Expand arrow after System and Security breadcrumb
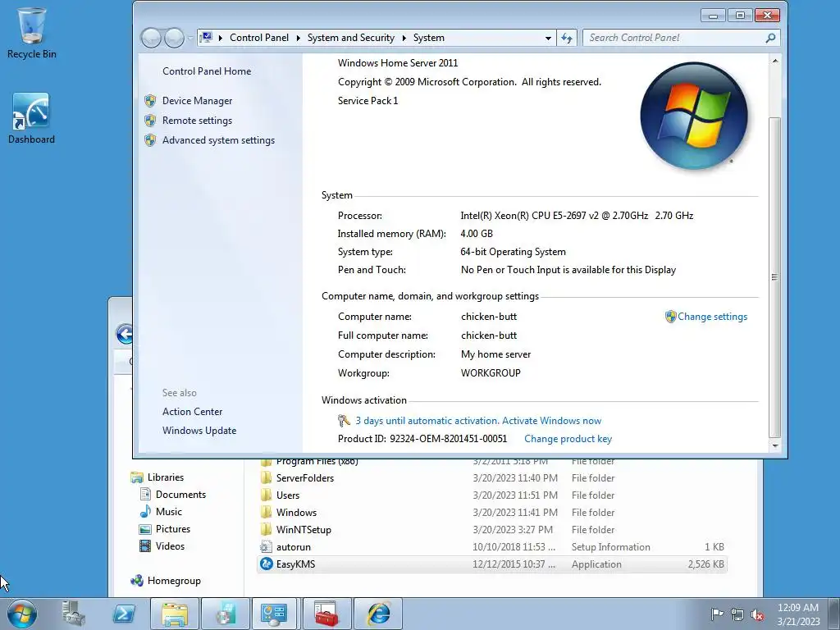 pyautogui.click(x=404, y=38)
